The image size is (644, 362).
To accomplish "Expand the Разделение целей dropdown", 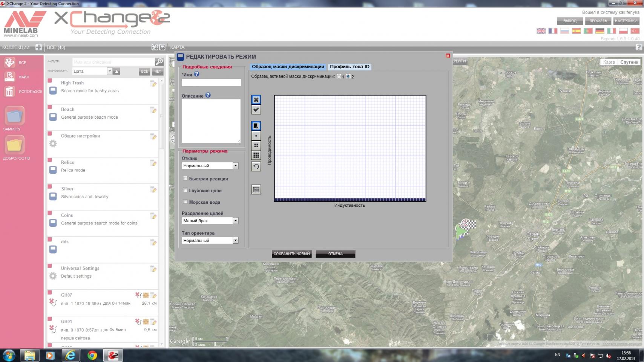I will pos(235,221).
